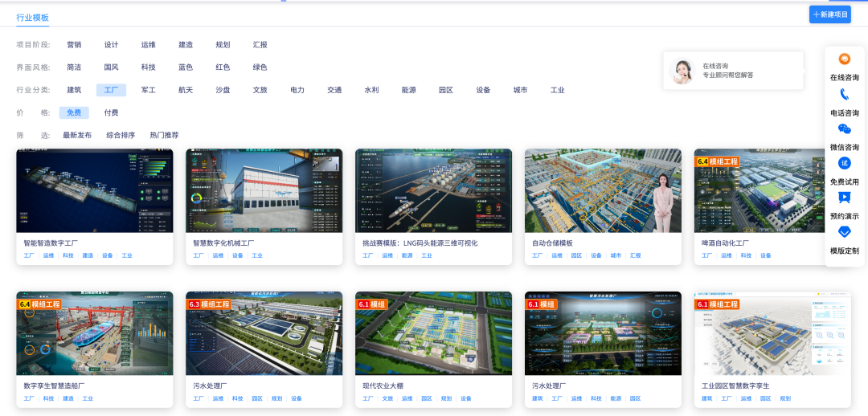Image resolution: width=868 pixels, height=416 pixels.
Task: Switch to the 行业模板 tab
Action: pos(33,17)
